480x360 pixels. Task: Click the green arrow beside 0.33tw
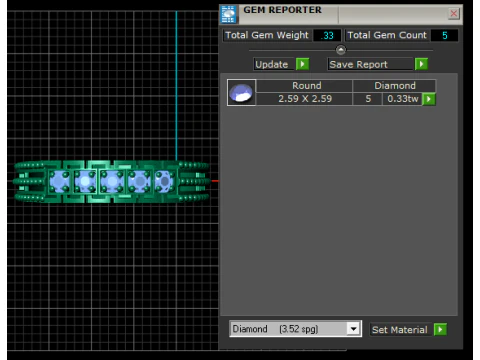[x=429, y=99]
